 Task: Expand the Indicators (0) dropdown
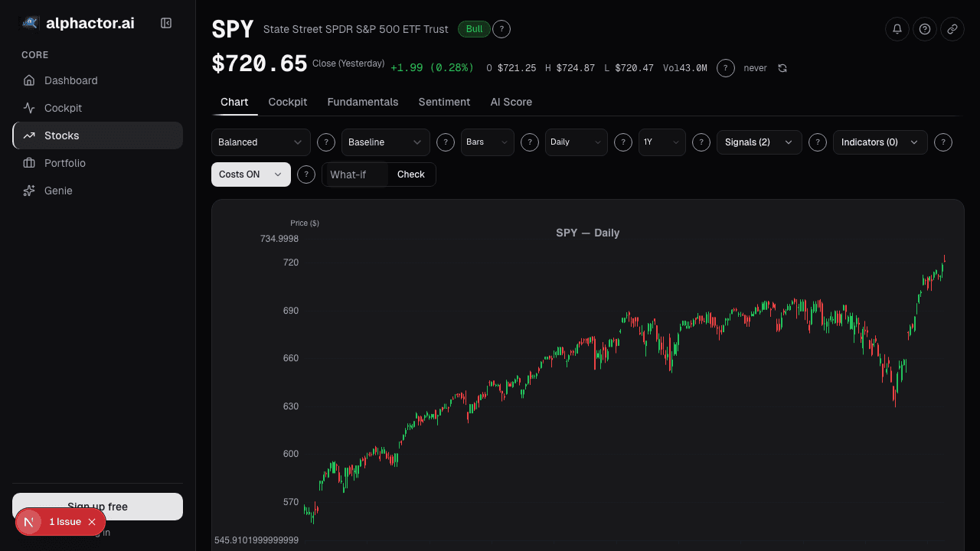point(880,142)
